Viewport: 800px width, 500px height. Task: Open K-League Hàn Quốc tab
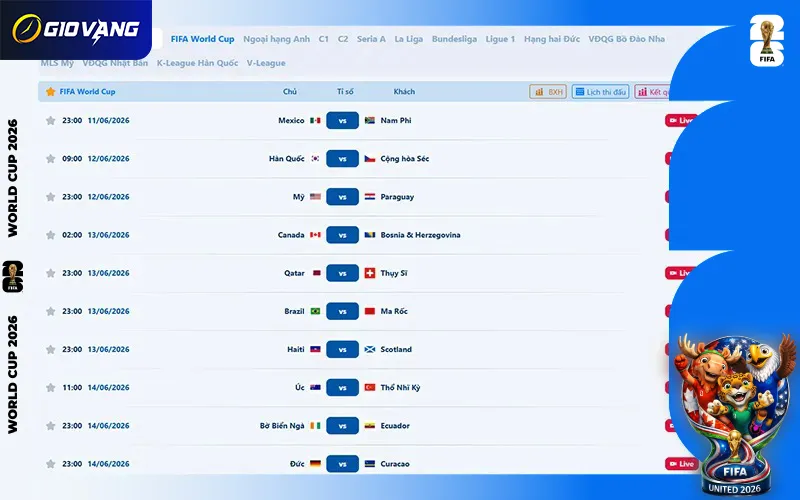[197, 63]
